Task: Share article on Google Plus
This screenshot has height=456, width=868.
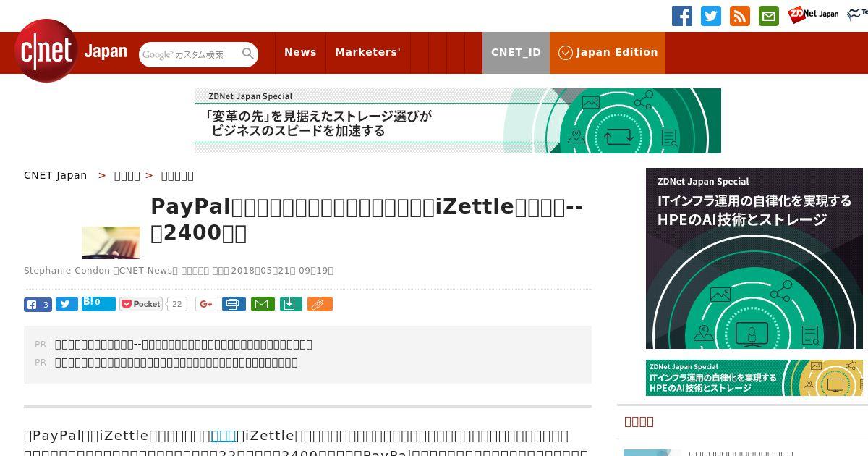Action: coord(206,304)
